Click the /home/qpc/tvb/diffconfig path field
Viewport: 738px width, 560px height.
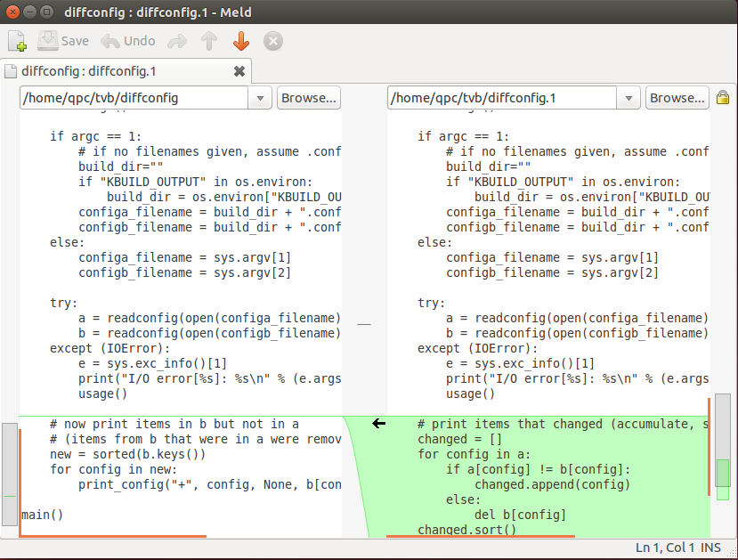coord(134,98)
